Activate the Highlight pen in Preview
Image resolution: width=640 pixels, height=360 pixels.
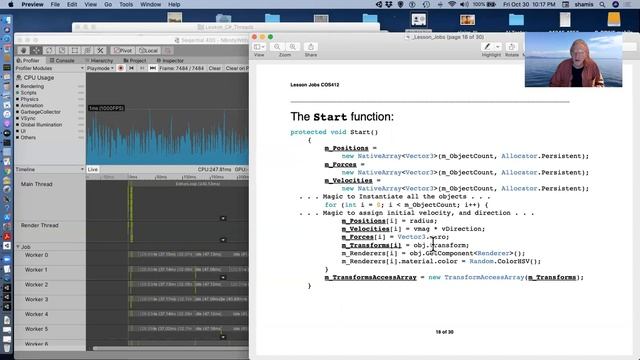[x=487, y=47]
